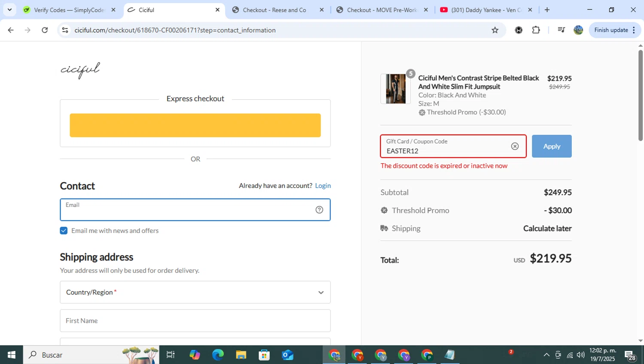Follow the Login link

pos(323,186)
